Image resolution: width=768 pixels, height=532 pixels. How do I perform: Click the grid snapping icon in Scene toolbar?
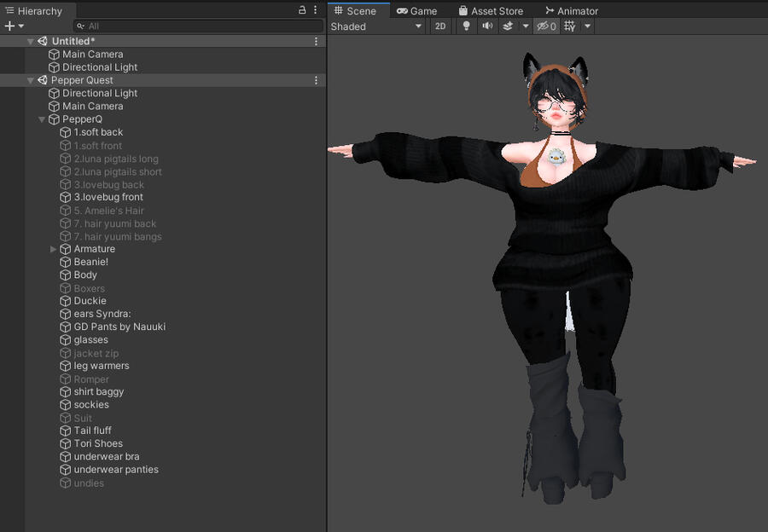tap(570, 26)
